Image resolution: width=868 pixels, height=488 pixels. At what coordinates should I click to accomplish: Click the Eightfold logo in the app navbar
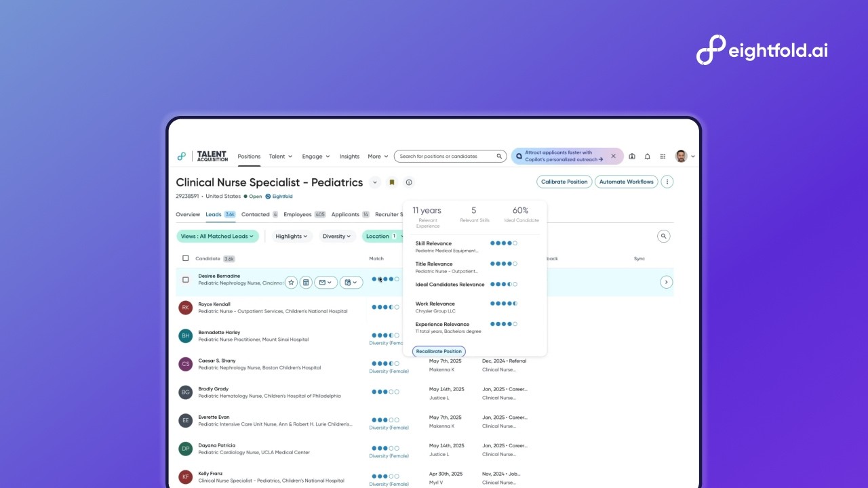pos(181,156)
